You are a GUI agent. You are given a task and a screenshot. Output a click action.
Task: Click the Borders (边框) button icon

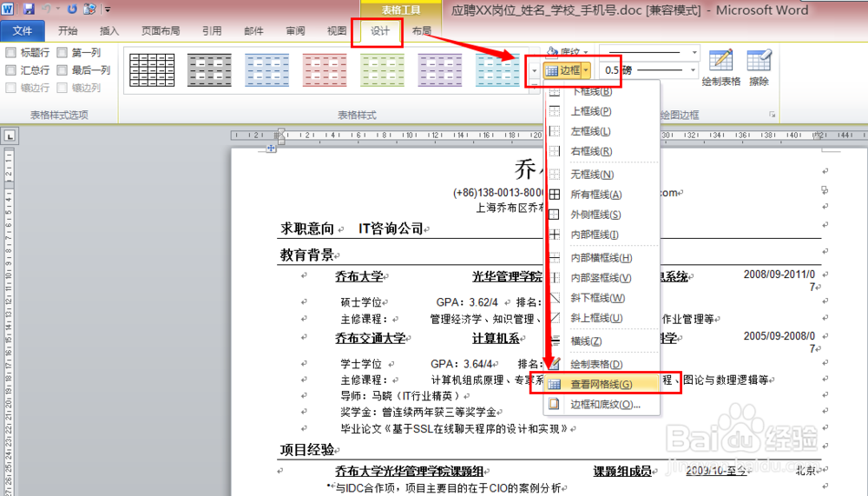552,70
